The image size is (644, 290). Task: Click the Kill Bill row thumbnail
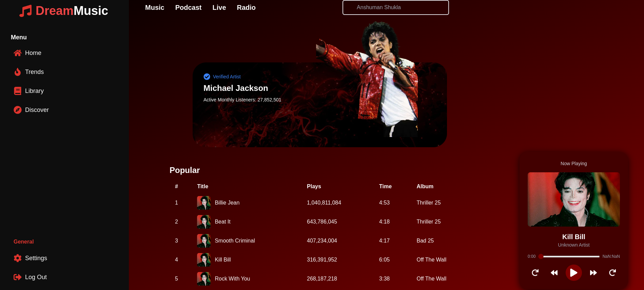coord(204,260)
